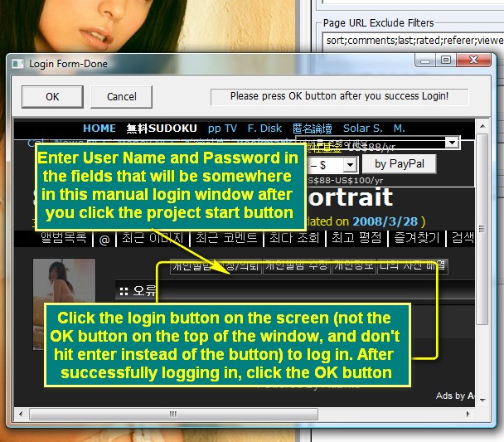Click the horizontal scrollbar thumb

(x=173, y=414)
